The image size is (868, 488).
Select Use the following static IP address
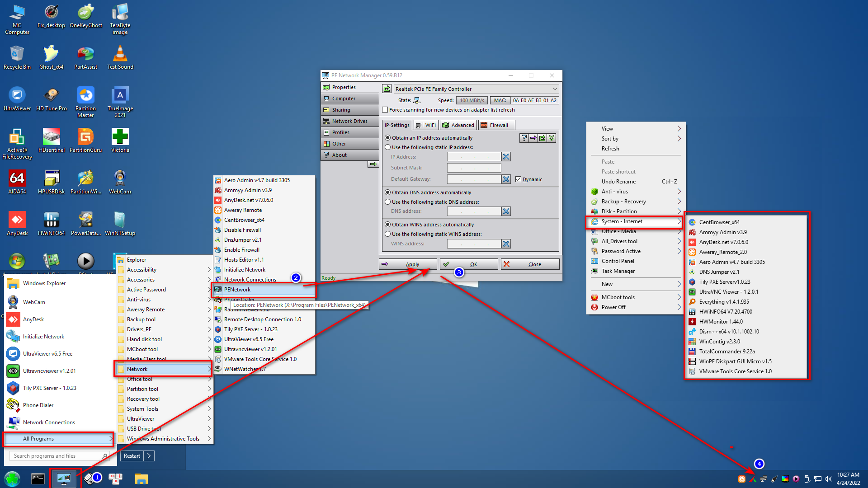pyautogui.click(x=388, y=147)
